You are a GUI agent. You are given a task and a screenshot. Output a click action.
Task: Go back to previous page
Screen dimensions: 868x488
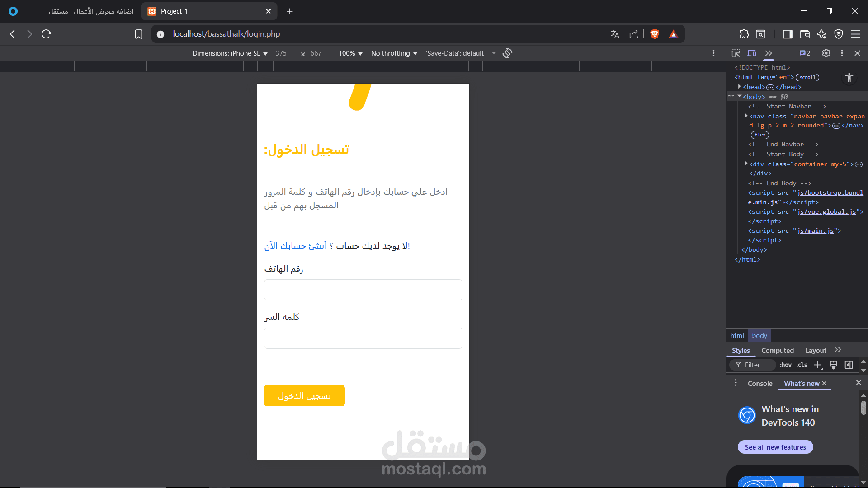13,34
